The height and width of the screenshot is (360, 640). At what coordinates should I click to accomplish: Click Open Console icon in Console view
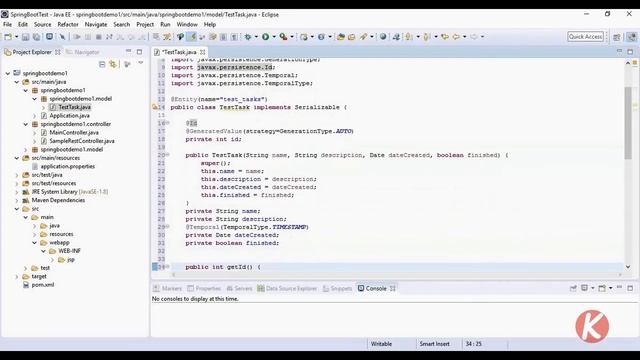pyautogui.click(x=602, y=288)
